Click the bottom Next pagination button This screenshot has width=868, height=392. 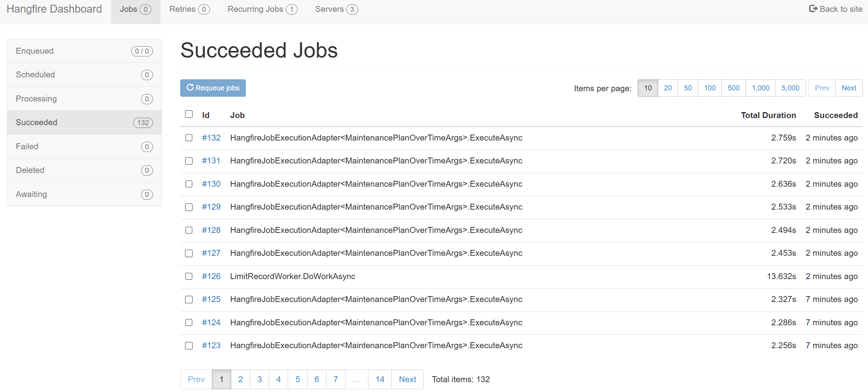click(408, 379)
